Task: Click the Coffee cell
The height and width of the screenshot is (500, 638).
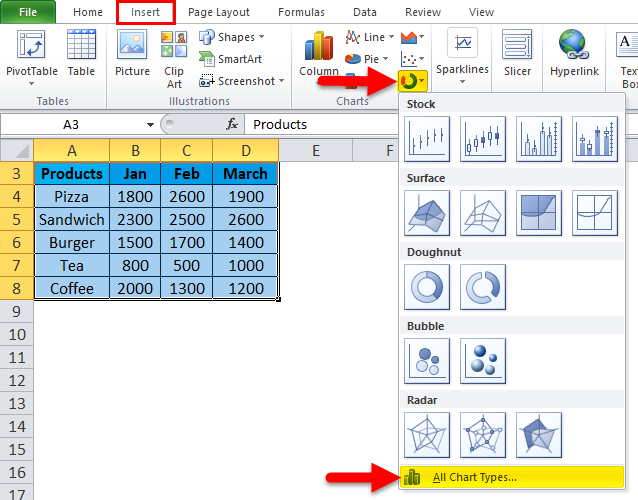Action: pos(72,288)
